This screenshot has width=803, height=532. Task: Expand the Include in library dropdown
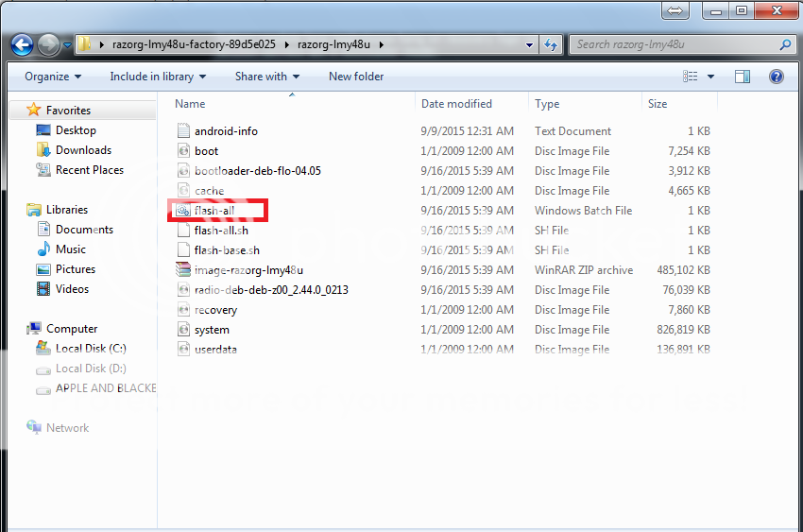click(x=159, y=77)
